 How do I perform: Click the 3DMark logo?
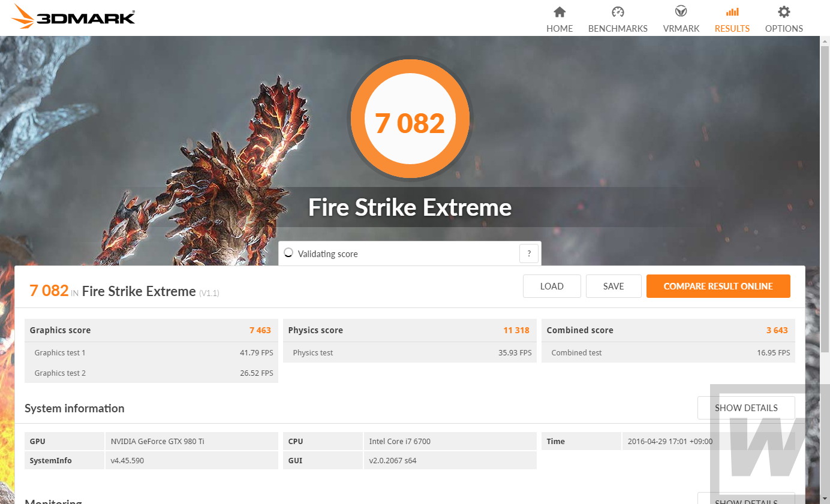click(x=73, y=17)
